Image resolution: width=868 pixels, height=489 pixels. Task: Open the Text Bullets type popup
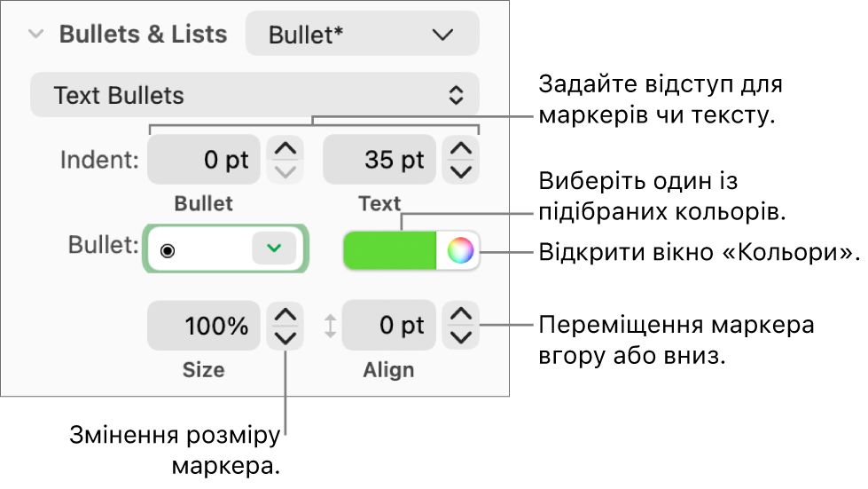point(254,95)
